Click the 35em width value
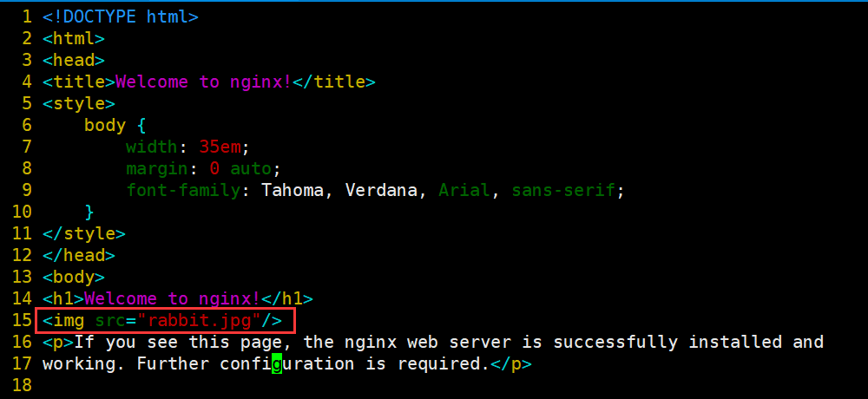 point(224,147)
